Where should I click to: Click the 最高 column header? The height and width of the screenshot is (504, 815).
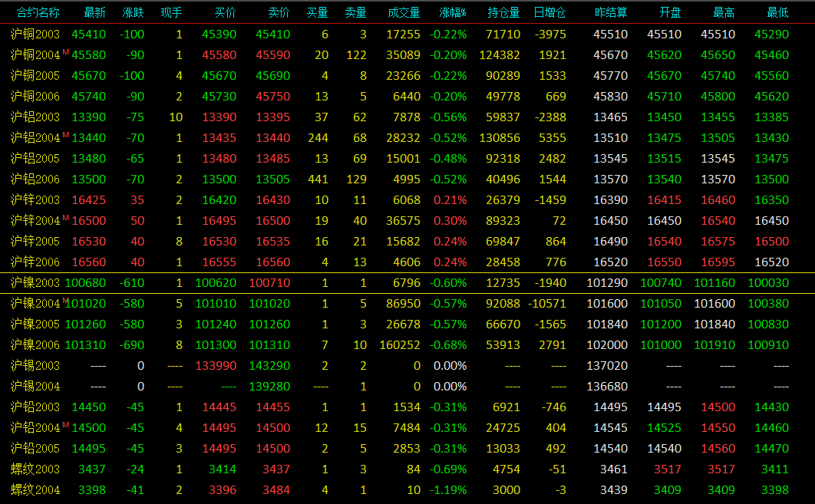pos(724,12)
